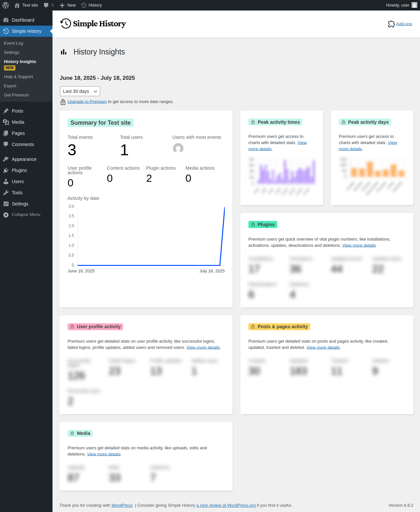Viewport: 420px width, 512px height.
Task: Click the Upgrade to Premium link
Action: pos(87,102)
